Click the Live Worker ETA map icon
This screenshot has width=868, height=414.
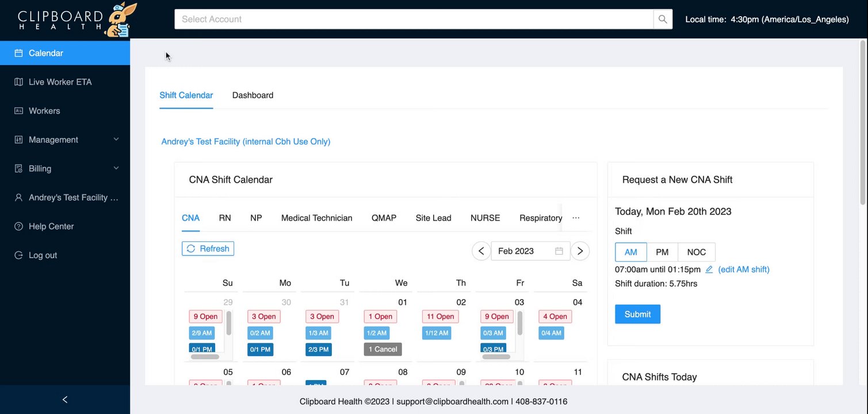point(18,82)
